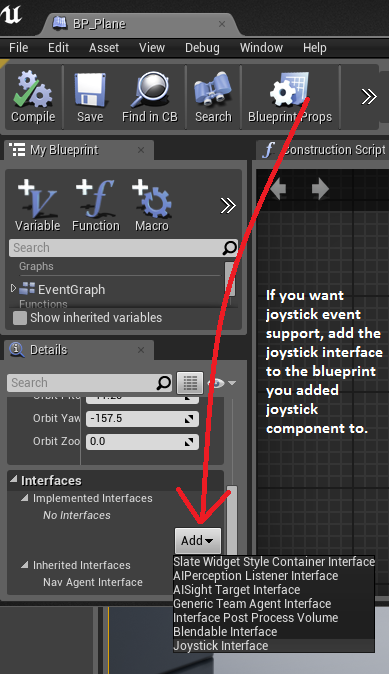The width and height of the screenshot is (389, 674).
Task: Click the Details panel scrollbar thumb
Action: tap(232, 520)
